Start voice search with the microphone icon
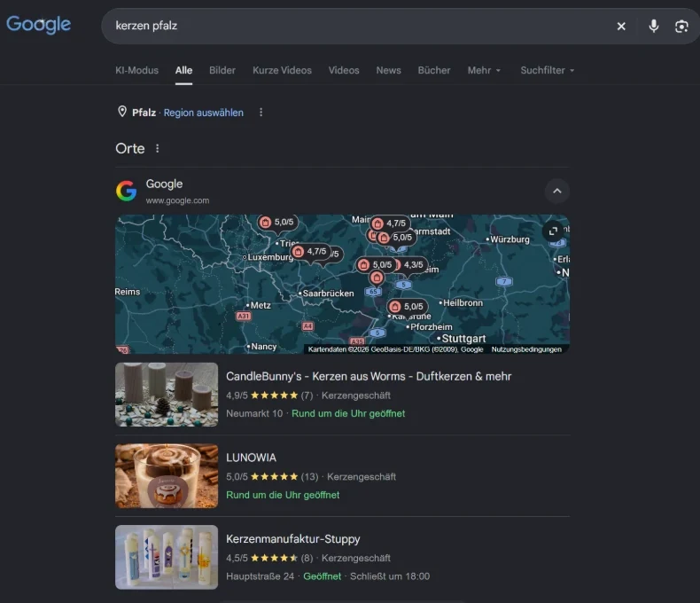 click(x=654, y=27)
